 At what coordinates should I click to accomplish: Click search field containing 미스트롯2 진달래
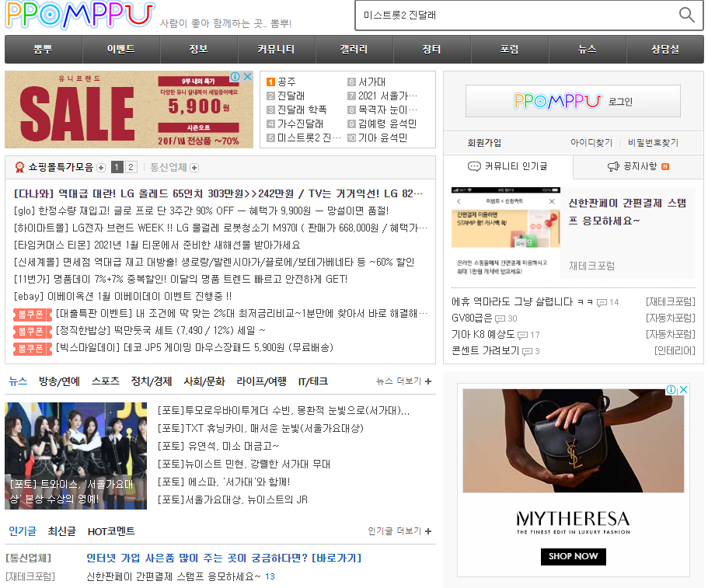tap(514, 15)
